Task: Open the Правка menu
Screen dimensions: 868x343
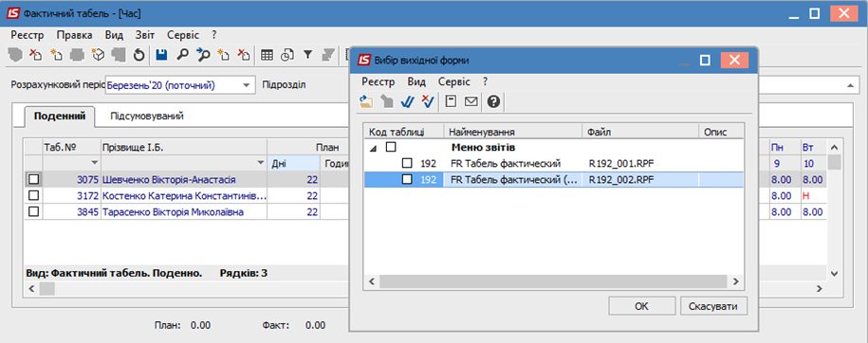Action: 74,34
